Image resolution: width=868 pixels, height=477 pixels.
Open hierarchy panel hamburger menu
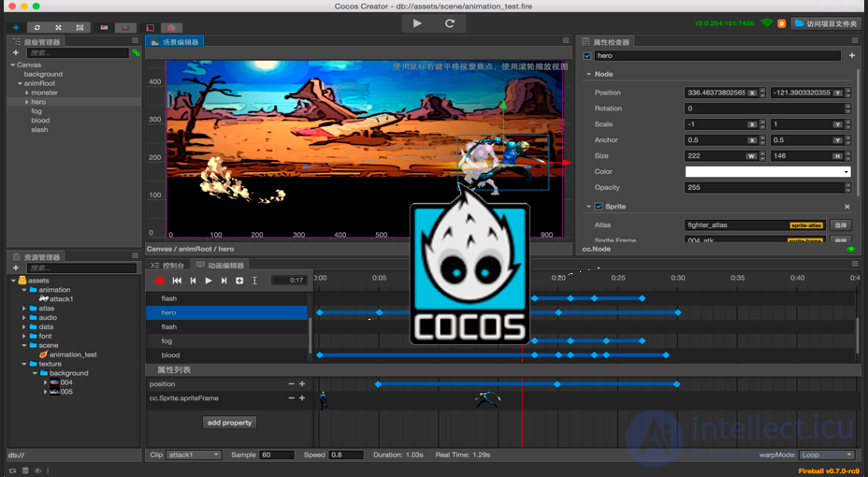(135, 40)
